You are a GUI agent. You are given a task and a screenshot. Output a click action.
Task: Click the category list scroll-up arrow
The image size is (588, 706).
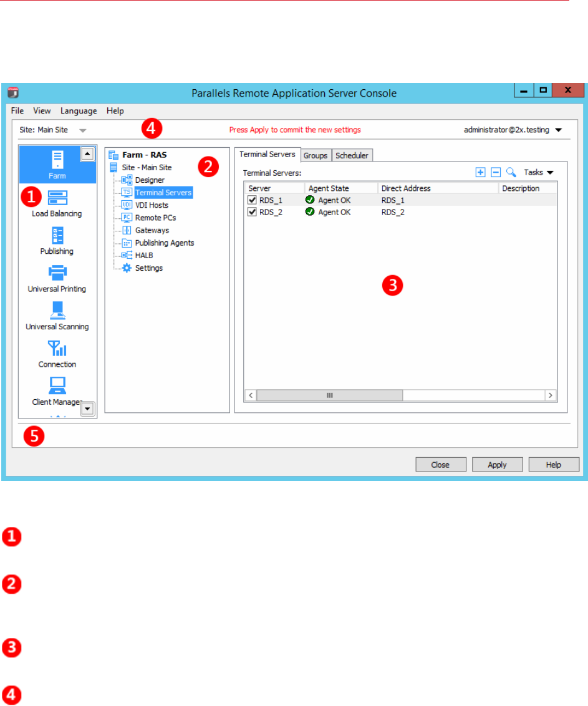click(87, 154)
